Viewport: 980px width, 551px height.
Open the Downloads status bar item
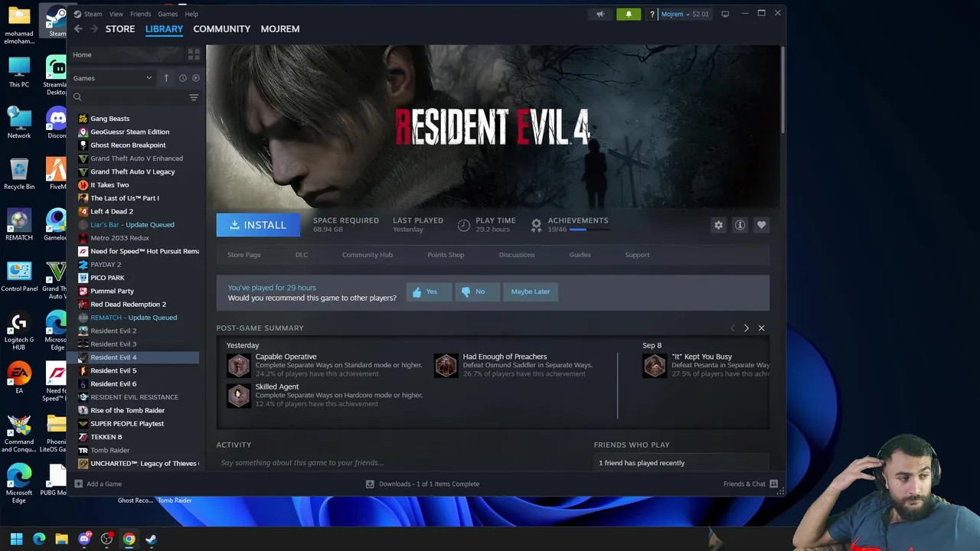pyautogui.click(x=423, y=484)
